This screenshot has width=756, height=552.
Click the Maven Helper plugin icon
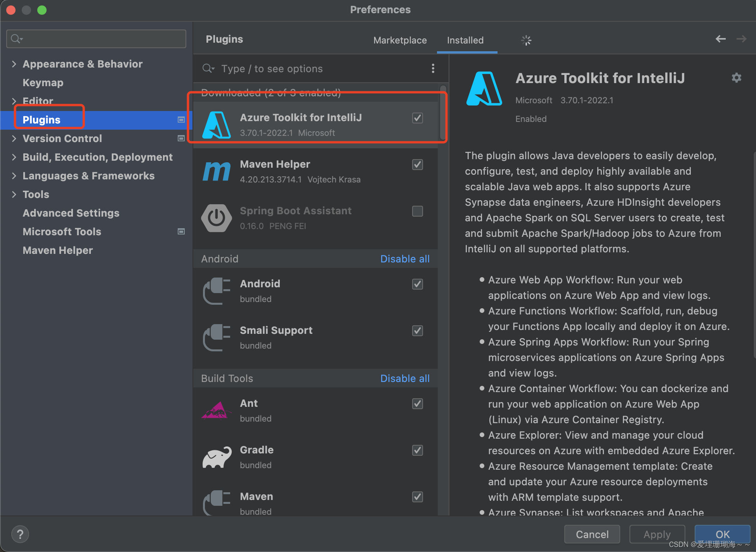pos(217,172)
